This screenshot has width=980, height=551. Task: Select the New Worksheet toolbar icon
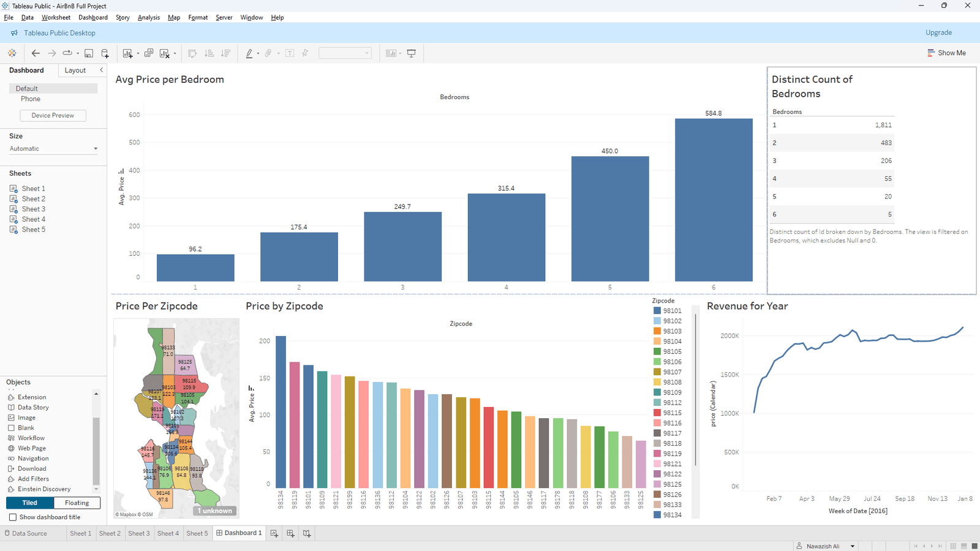128,53
